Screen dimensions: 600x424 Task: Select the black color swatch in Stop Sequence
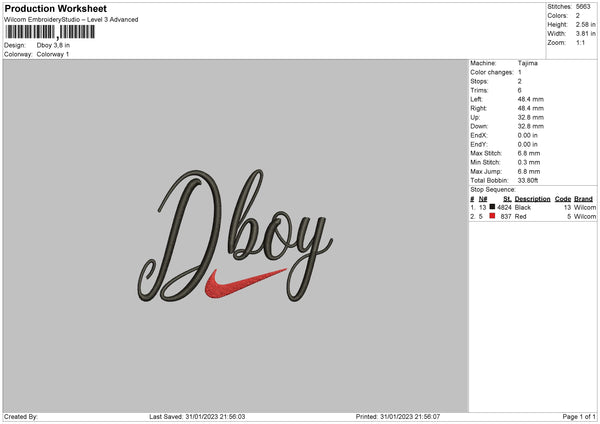[x=492, y=207]
